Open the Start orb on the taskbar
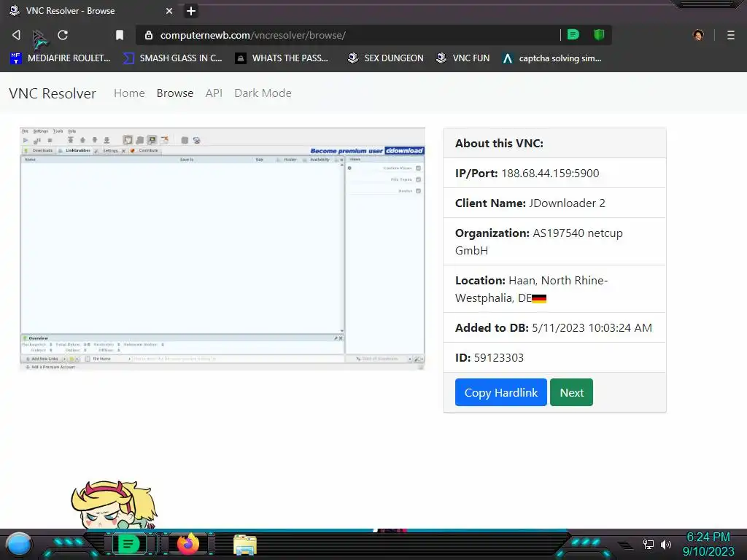Viewport: 747px width, 560px height. tap(19, 544)
